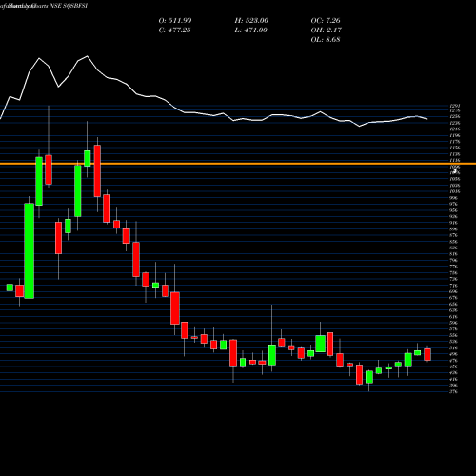
Task: Click the 416 price axis label
Action: (454, 379)
